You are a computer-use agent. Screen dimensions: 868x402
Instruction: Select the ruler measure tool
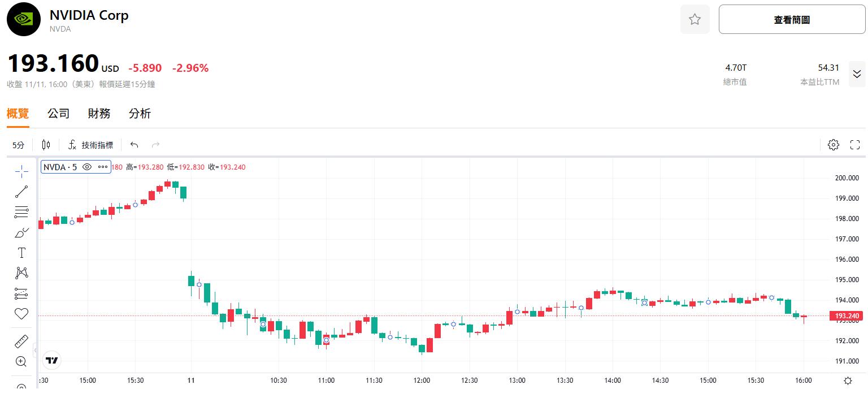pos(21,341)
